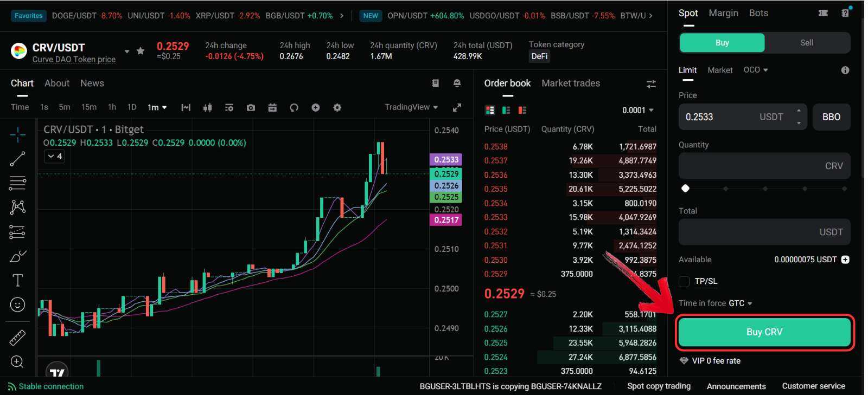
Task: Click the Price input field
Action: (743, 117)
